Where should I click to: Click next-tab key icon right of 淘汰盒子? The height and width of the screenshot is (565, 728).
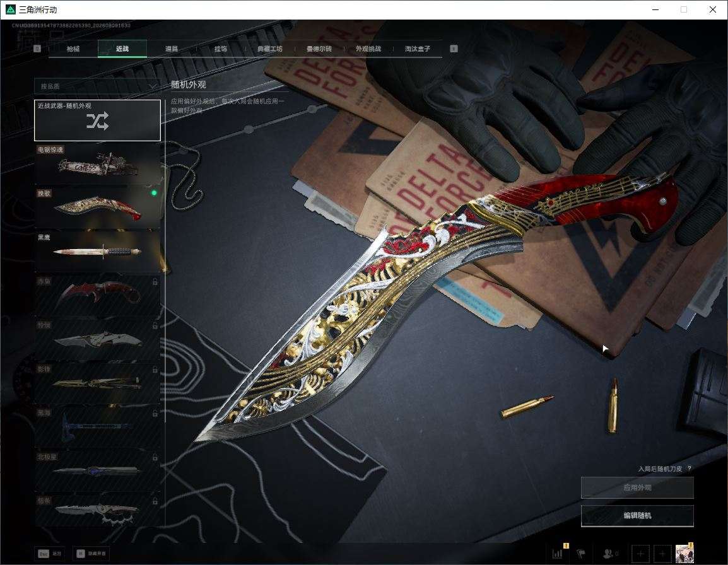coord(454,49)
